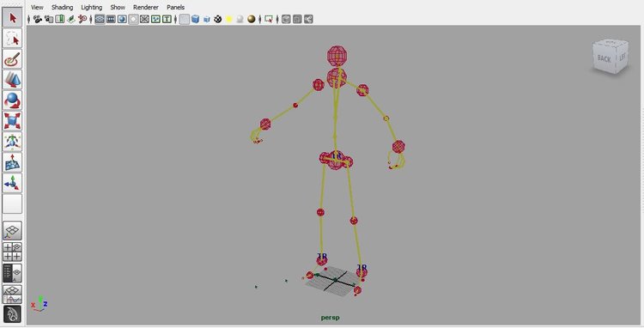Toggle the Safe Action display

[155, 19]
